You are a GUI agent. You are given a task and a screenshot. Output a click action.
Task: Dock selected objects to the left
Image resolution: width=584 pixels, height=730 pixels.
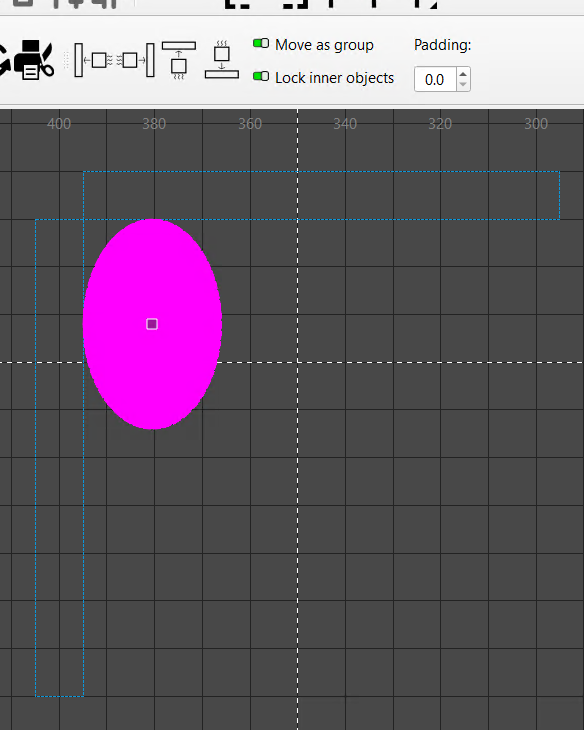point(93,60)
